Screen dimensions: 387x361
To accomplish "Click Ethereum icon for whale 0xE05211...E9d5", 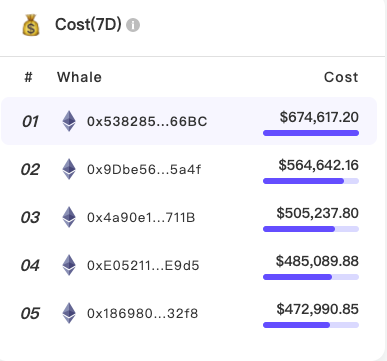I will coord(69,265).
